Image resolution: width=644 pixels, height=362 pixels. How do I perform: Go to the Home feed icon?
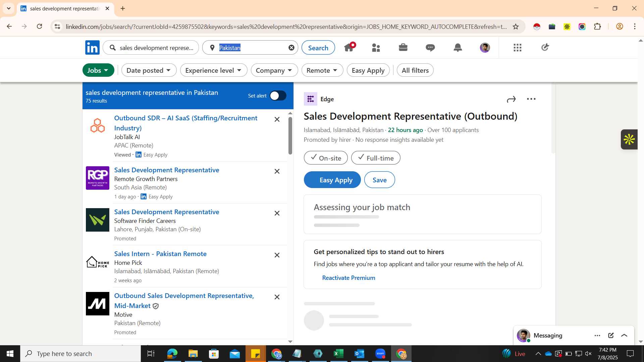point(349,48)
